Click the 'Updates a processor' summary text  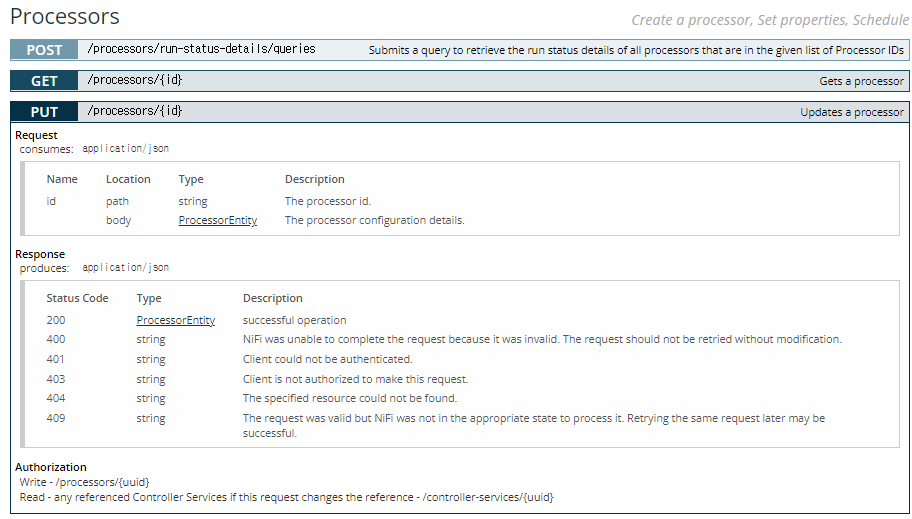point(852,112)
